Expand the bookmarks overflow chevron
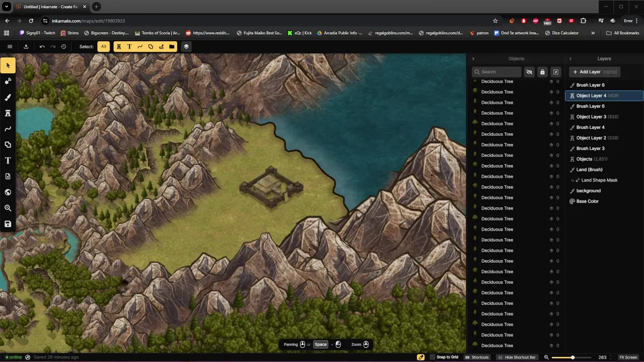Viewport: 644px width, 362px height. coord(593,33)
